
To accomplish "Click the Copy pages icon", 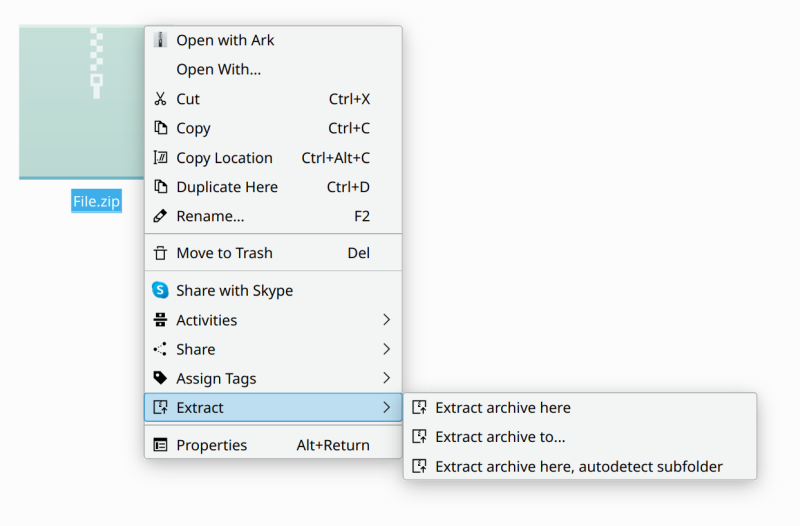I will tap(160, 128).
